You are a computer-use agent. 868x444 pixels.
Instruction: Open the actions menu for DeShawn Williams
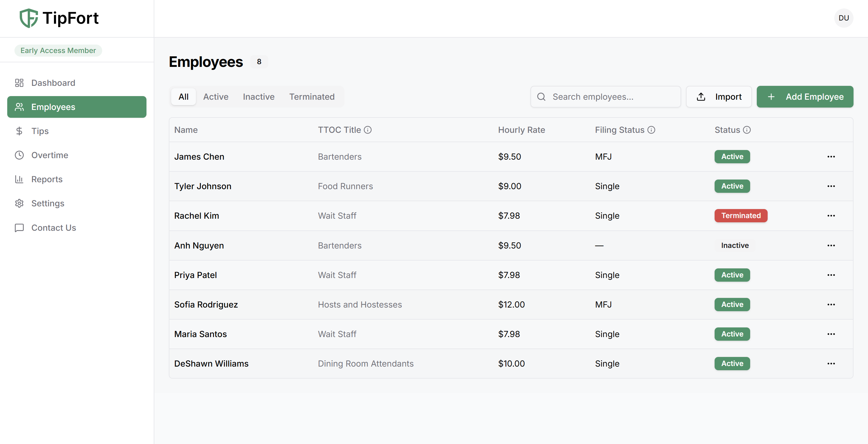(831, 364)
